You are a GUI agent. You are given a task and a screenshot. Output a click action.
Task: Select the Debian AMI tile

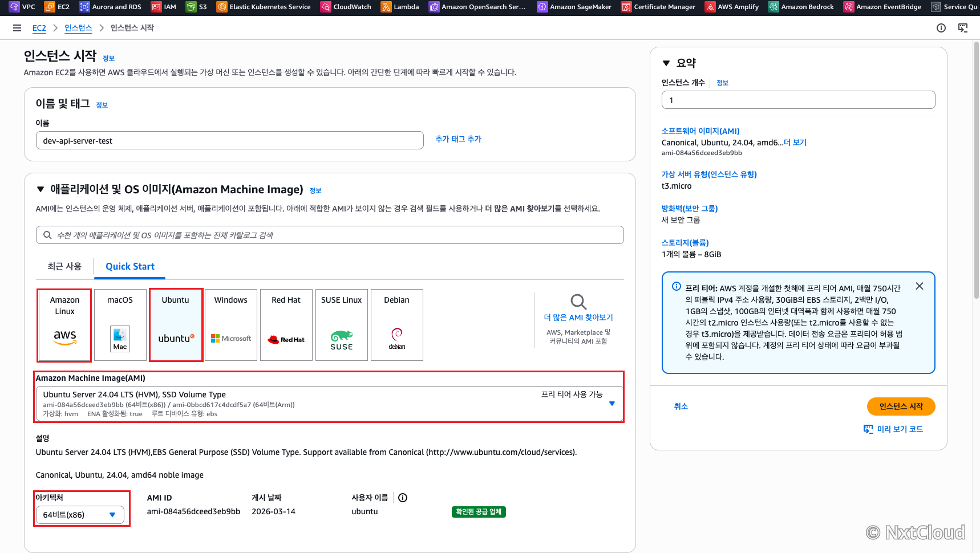click(x=396, y=325)
